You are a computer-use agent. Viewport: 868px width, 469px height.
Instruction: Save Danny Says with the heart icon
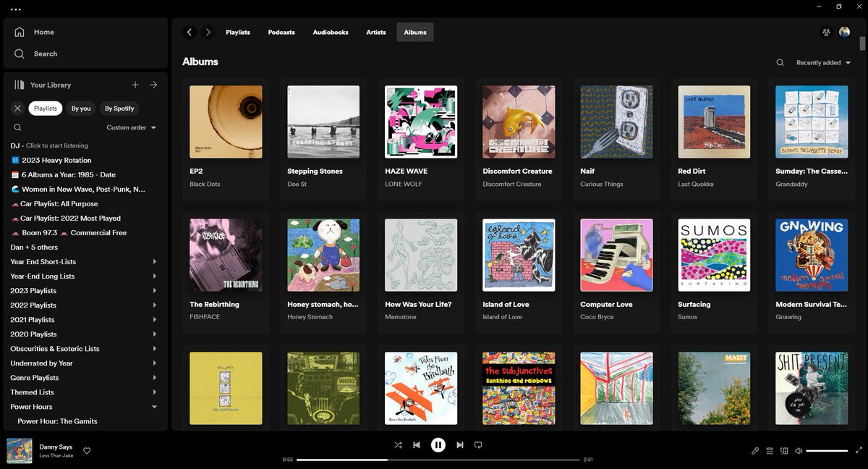pos(87,451)
